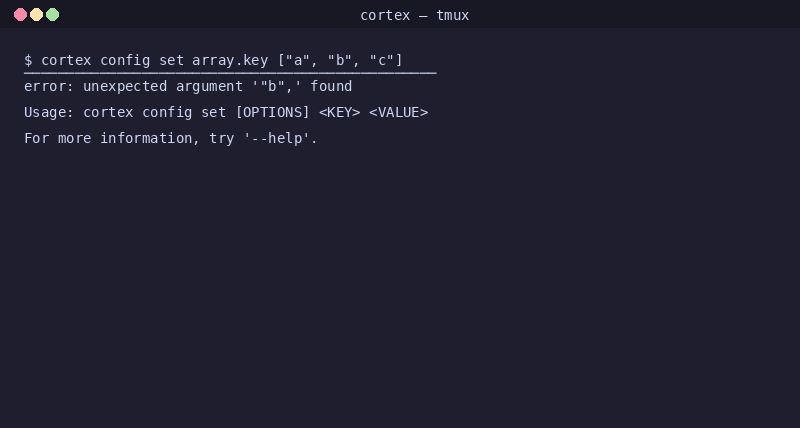The width and height of the screenshot is (800, 428).
Task: Minimize the window with the yellow button
Action: coord(36,15)
